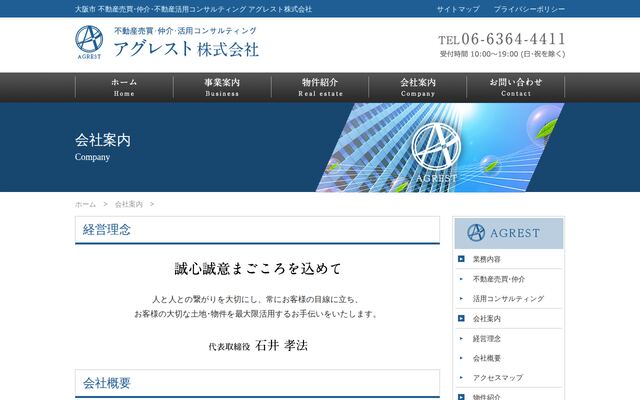640x400 pixels.
Task: Open 業務内容 sidebar link
Action: click(487, 259)
